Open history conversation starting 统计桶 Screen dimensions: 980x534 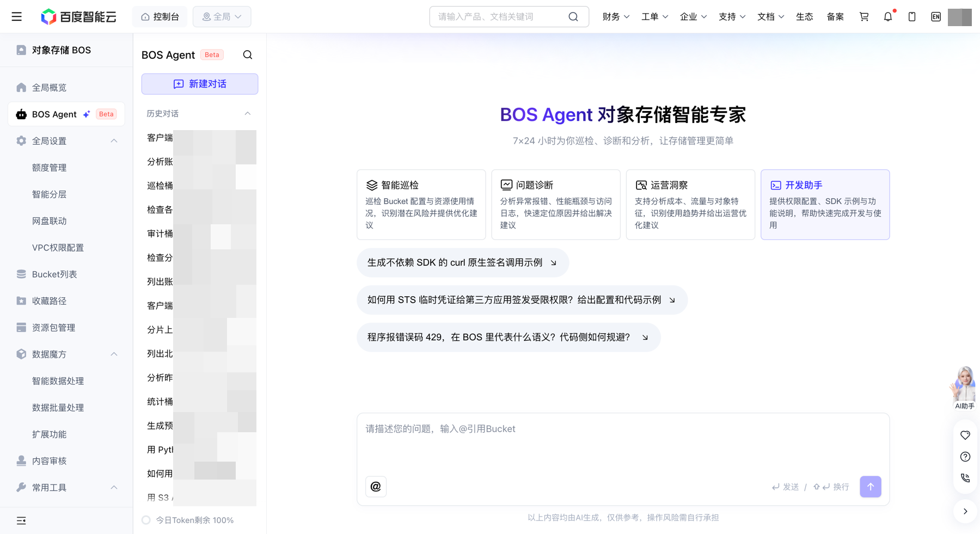[199, 402]
